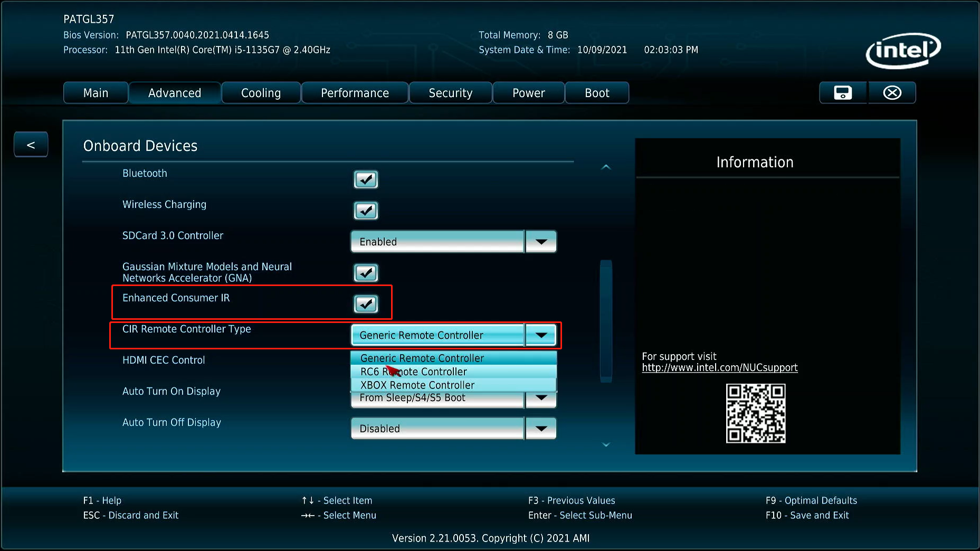The height and width of the screenshot is (551, 980).
Task: Click F1 - Help shortcut text
Action: point(102,500)
